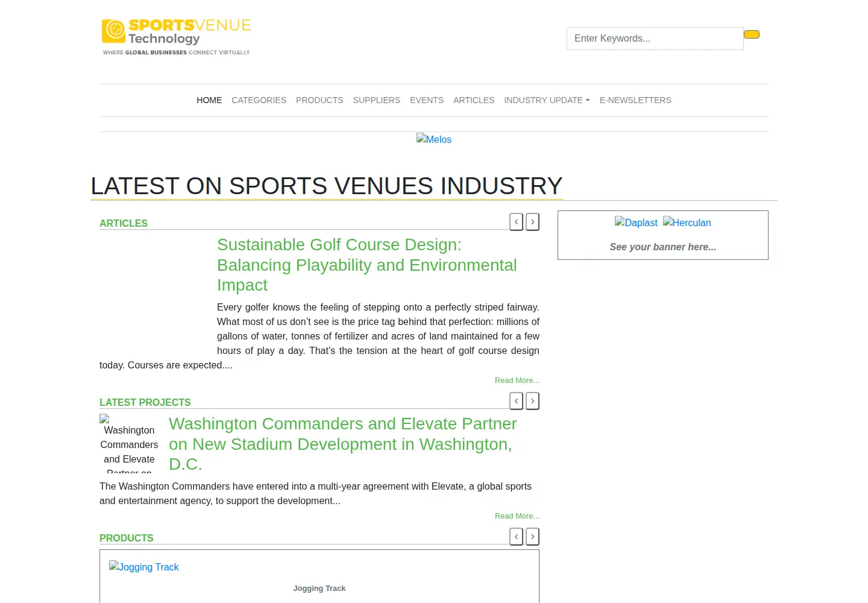Show previous item in Latest Projects carousel
868x603 pixels.
click(x=516, y=401)
